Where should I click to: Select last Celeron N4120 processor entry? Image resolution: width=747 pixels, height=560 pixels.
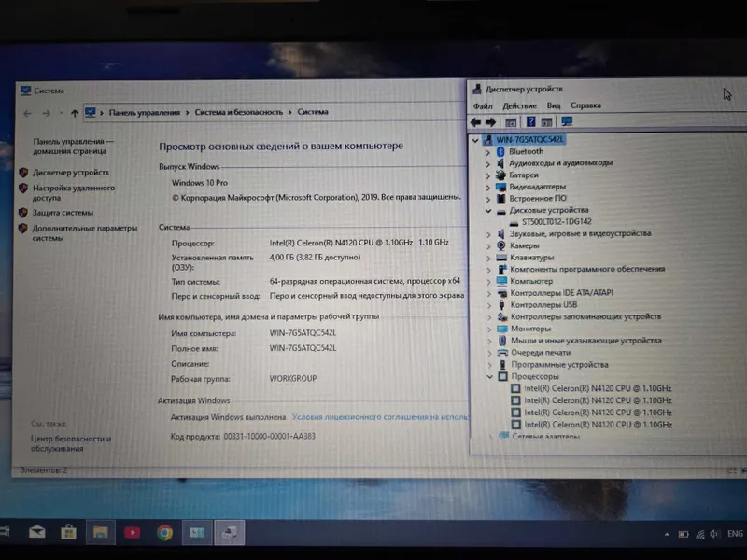click(598, 425)
